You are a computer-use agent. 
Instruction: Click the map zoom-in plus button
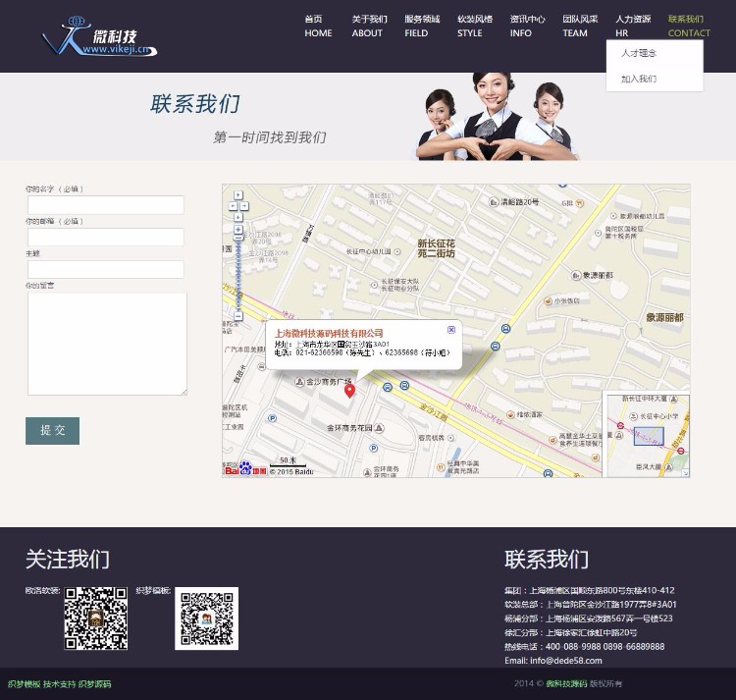(238, 230)
